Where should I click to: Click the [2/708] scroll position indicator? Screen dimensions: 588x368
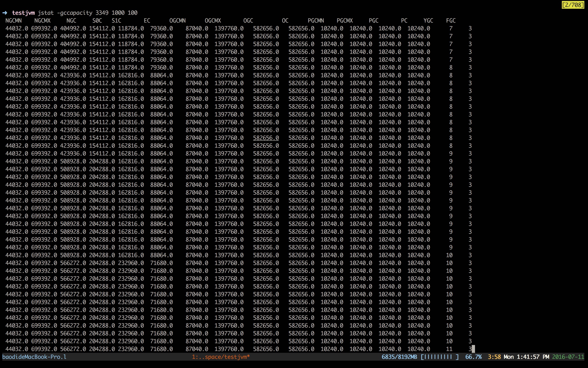(573, 5)
